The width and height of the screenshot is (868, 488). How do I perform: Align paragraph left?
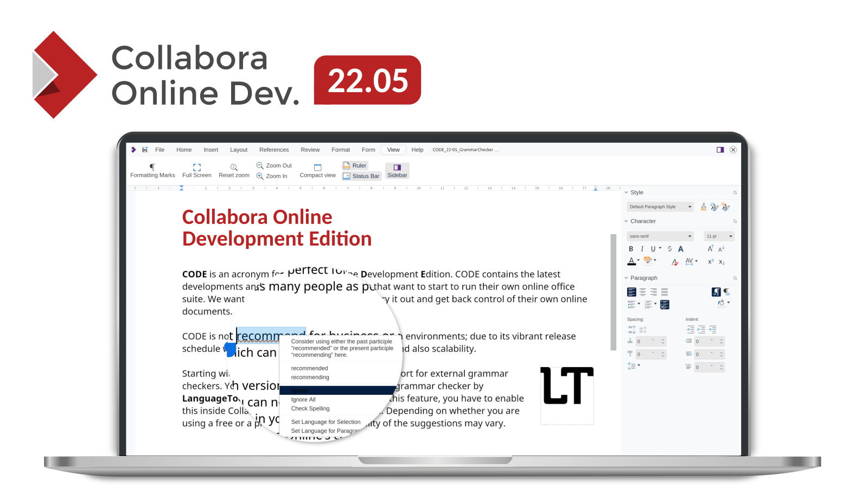coord(631,292)
